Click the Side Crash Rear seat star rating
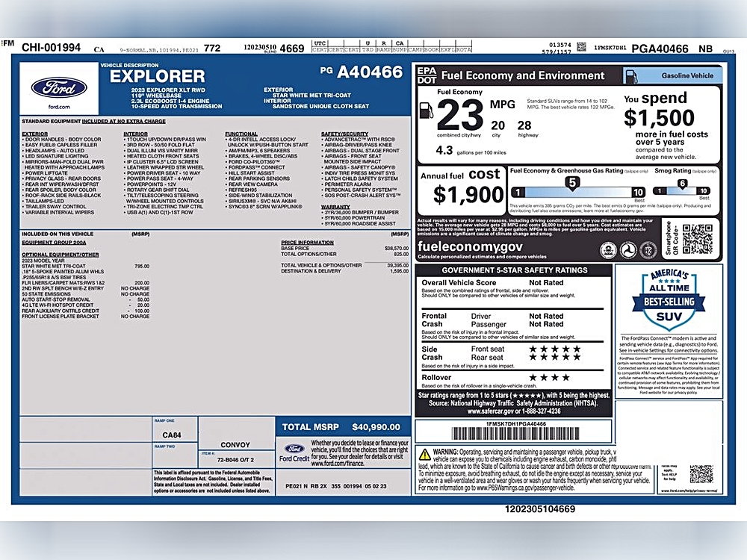 [555, 357]
